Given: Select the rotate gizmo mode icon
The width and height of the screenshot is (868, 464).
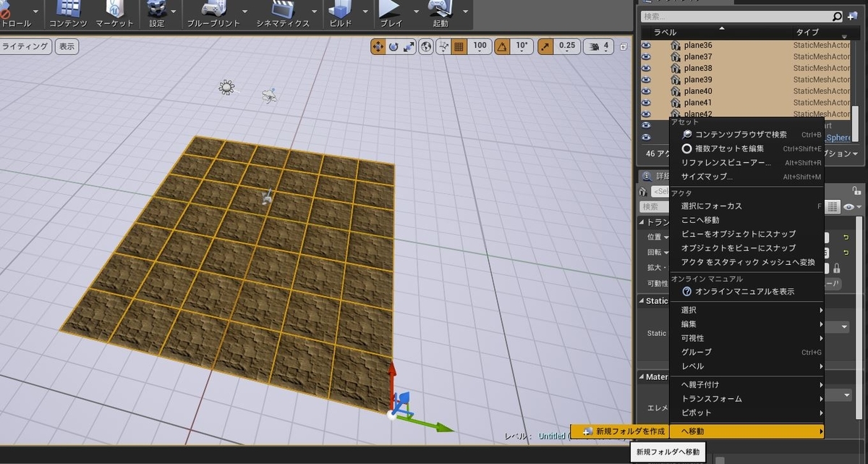Looking at the screenshot, I should pos(393,46).
